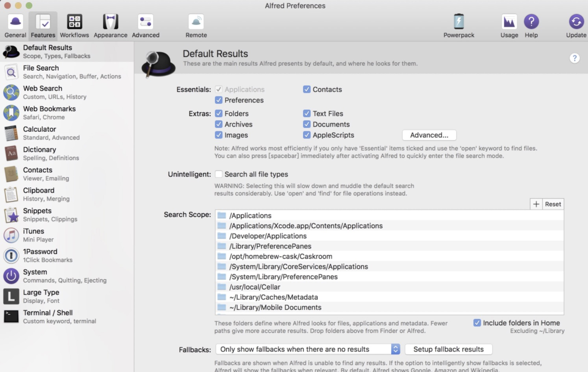
Task: Uncheck the Archives checkbox
Action: pyautogui.click(x=219, y=124)
